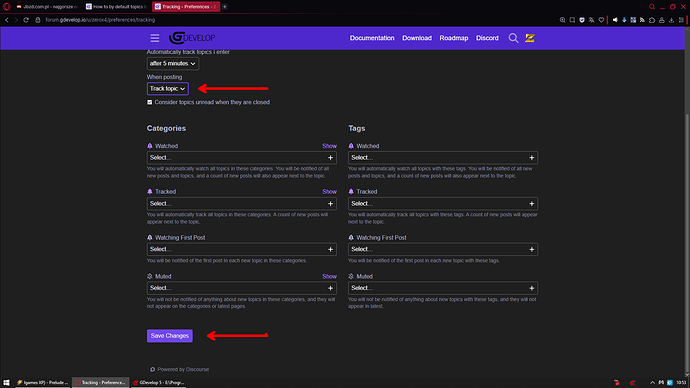Click the site security padlock icon

click(x=38, y=20)
